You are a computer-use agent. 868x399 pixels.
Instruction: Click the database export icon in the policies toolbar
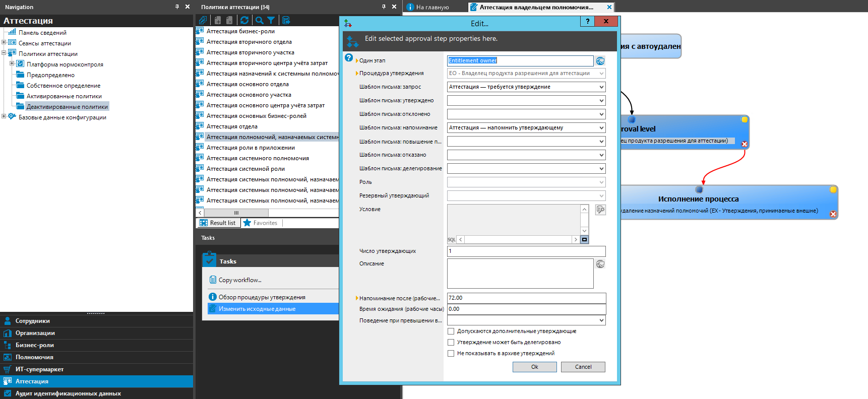tap(286, 20)
